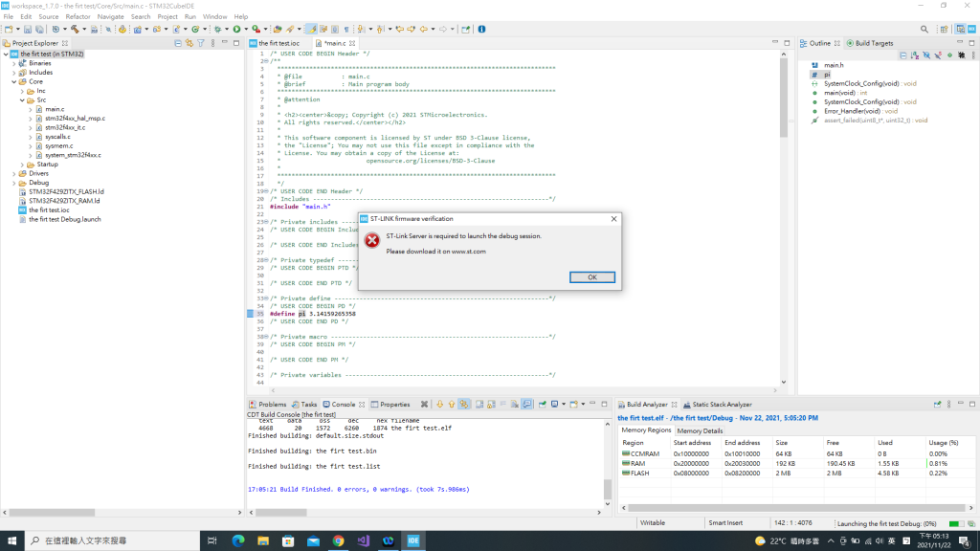
Task: Collapse the Core folder node
Action: [x=14, y=82]
